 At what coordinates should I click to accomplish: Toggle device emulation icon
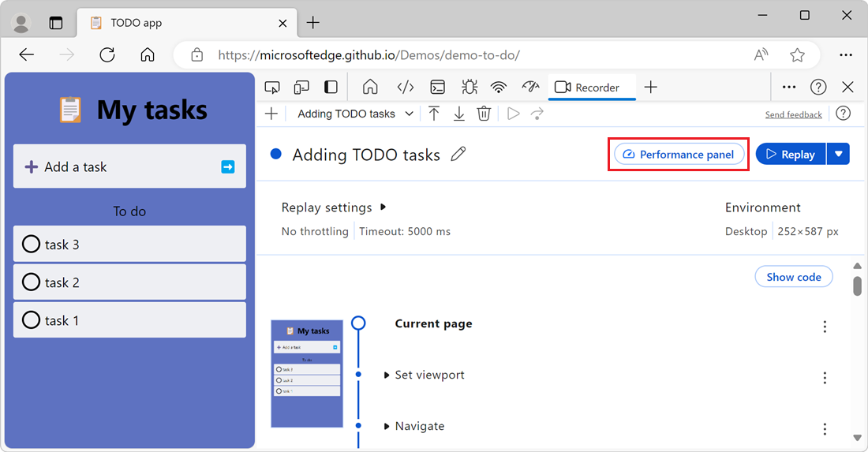click(301, 88)
